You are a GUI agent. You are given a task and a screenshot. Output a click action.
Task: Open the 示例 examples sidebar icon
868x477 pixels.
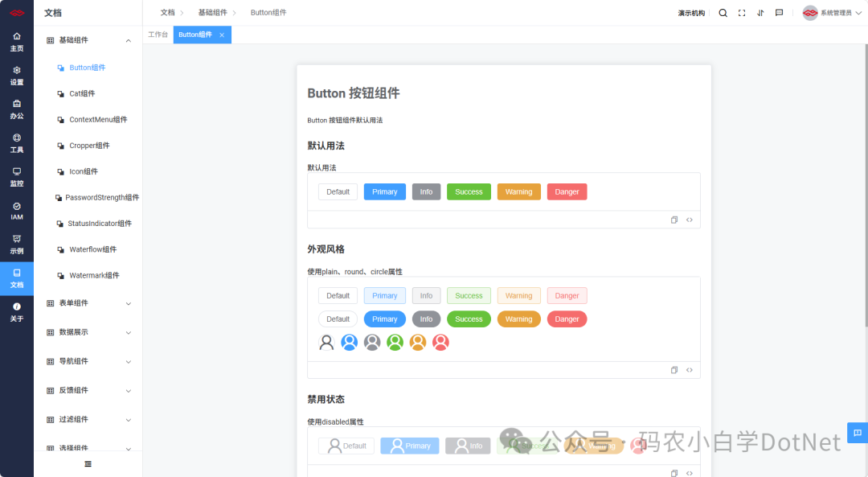(x=17, y=245)
